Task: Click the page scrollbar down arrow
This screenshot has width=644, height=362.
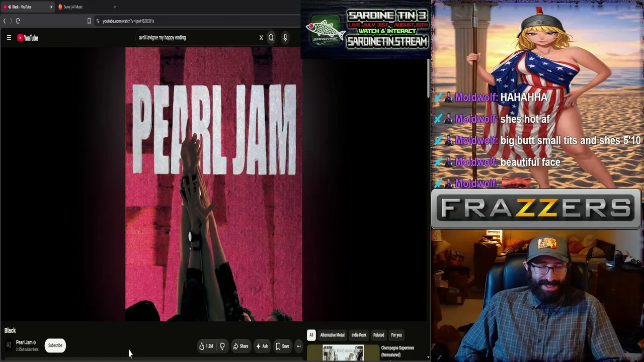Action: click(x=428, y=357)
